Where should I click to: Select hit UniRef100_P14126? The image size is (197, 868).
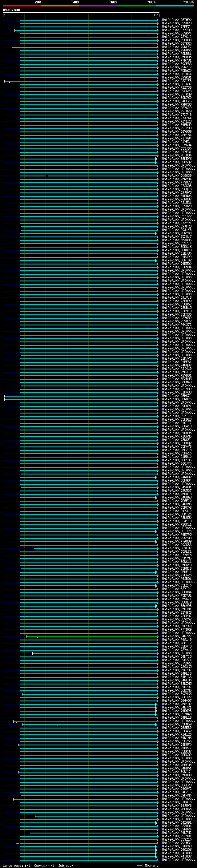177,734
